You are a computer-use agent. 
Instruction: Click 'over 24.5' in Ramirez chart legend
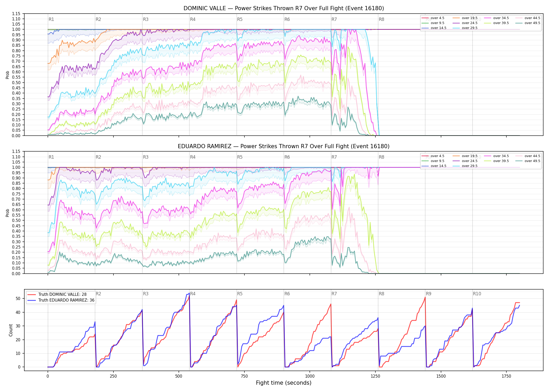point(465,161)
